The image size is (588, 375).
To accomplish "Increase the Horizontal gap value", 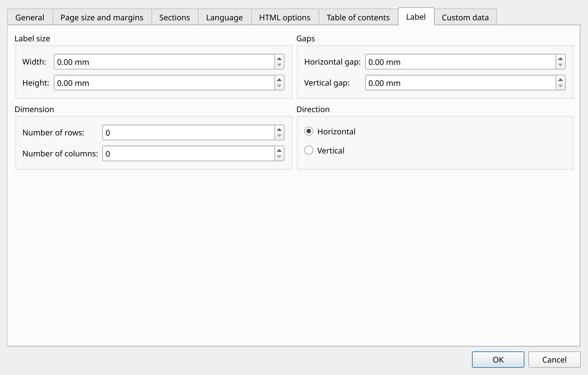I will point(560,58).
